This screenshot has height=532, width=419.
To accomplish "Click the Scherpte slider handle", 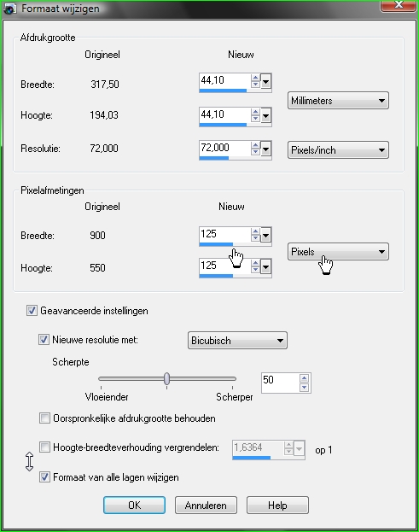I will [166, 378].
